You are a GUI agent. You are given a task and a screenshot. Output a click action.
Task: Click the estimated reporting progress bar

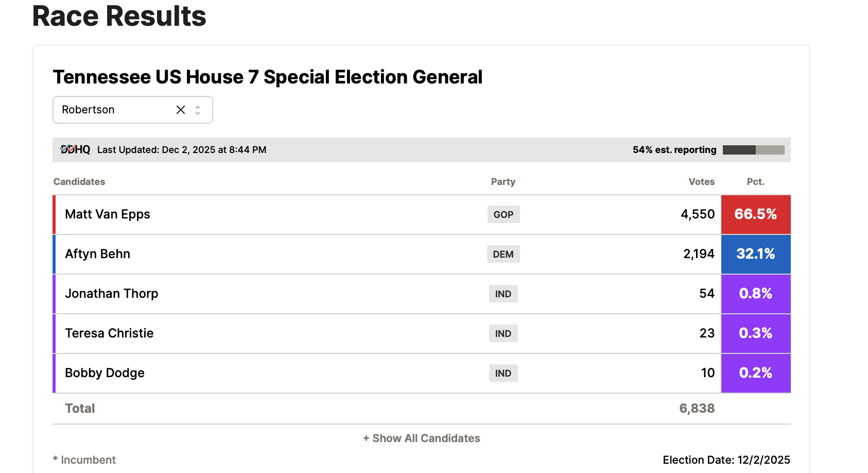753,150
